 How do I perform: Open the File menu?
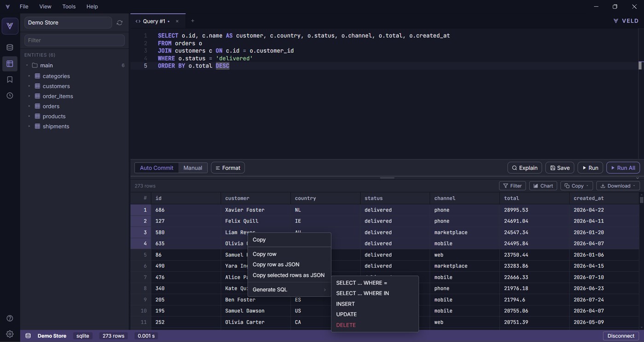point(24,6)
